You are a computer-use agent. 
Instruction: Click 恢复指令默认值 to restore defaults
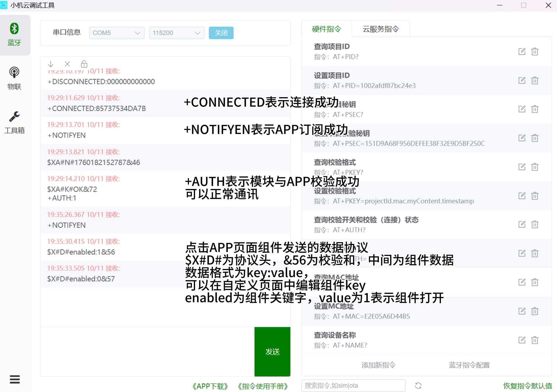tap(527, 386)
